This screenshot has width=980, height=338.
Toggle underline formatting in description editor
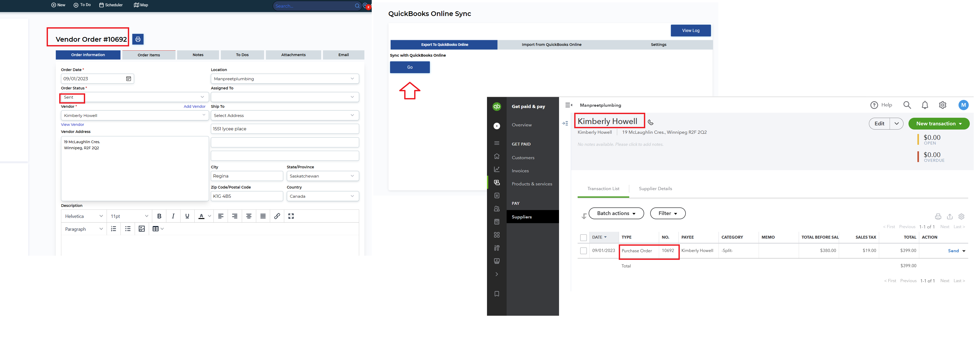(187, 216)
